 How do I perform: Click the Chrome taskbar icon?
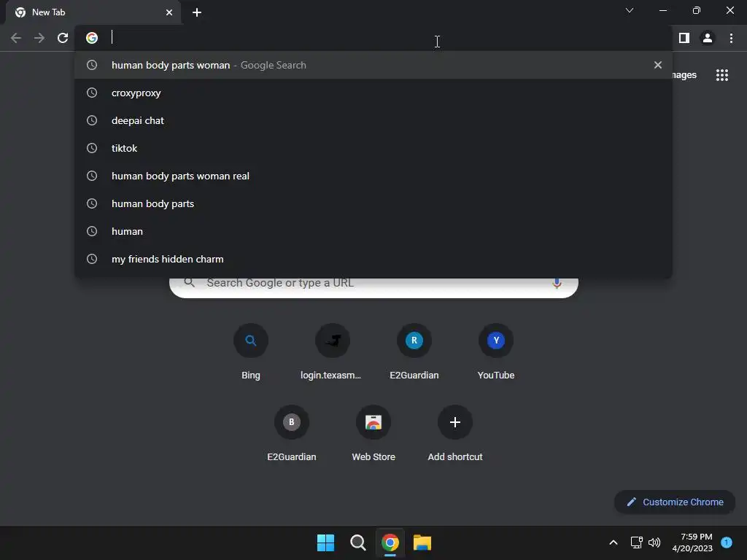[x=390, y=542]
